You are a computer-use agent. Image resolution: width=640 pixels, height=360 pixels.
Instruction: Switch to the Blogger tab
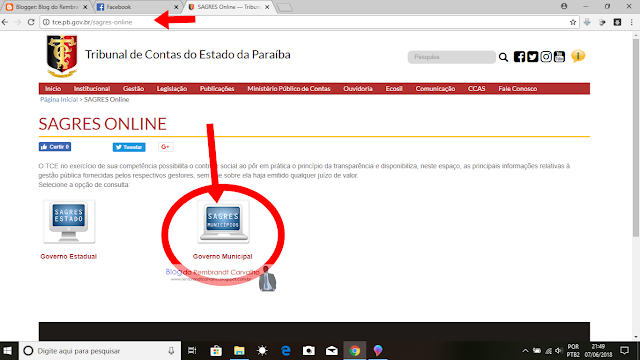click(46, 7)
